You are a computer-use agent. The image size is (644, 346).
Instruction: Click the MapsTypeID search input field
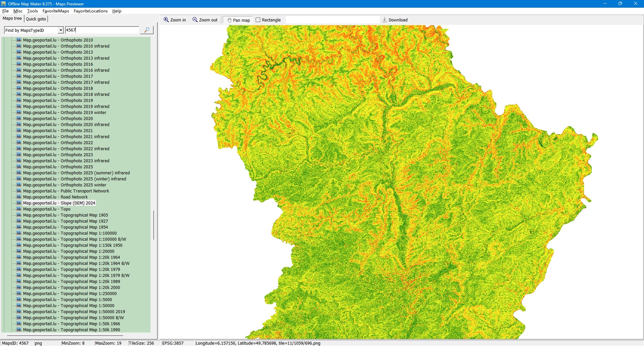point(102,30)
